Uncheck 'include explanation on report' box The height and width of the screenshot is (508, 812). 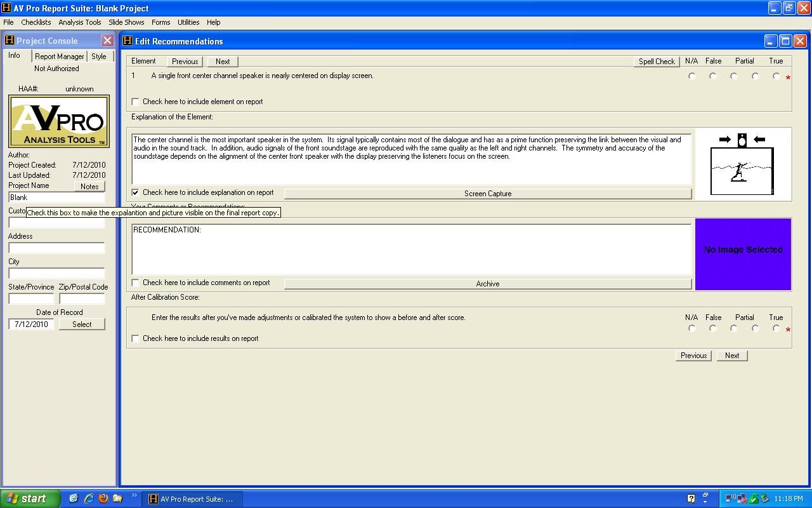pos(136,192)
